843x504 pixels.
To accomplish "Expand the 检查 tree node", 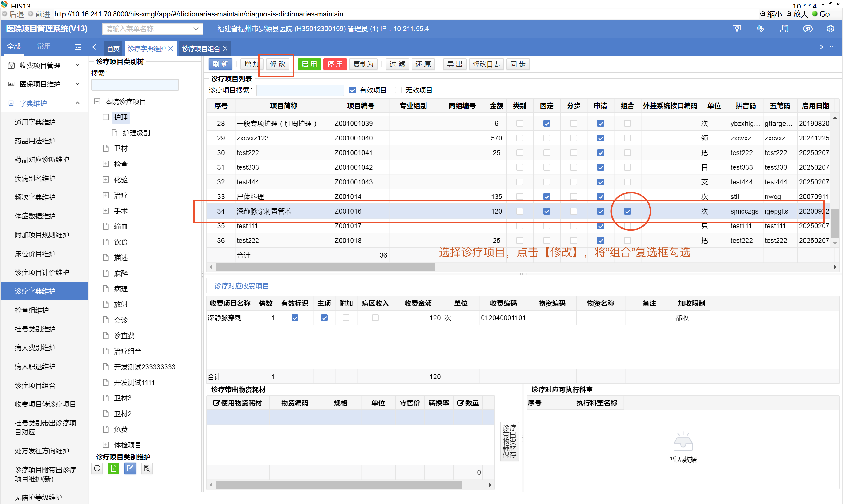I will point(106,164).
